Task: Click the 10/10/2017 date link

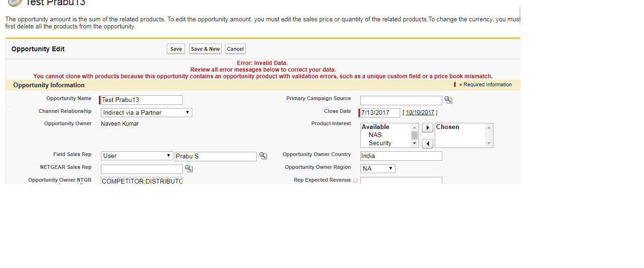Action: point(420,112)
